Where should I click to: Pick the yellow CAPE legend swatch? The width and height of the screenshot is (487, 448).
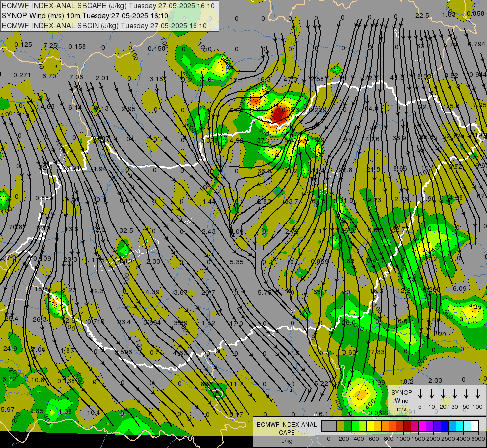coord(370,426)
